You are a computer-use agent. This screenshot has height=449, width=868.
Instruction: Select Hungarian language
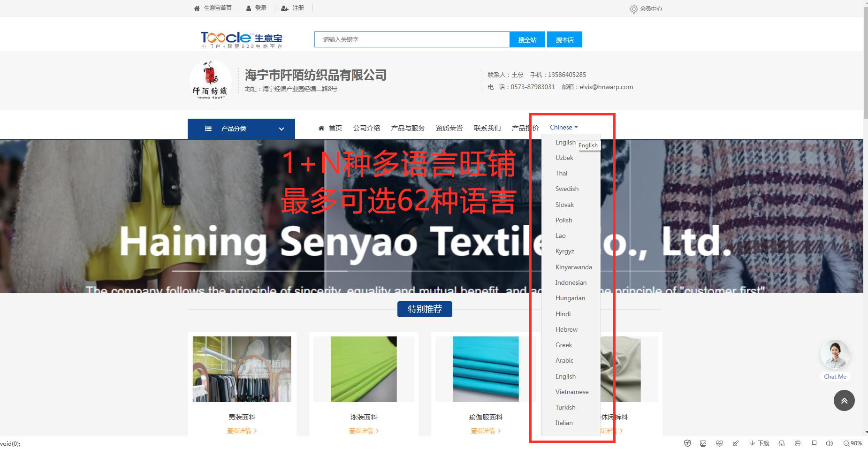570,298
